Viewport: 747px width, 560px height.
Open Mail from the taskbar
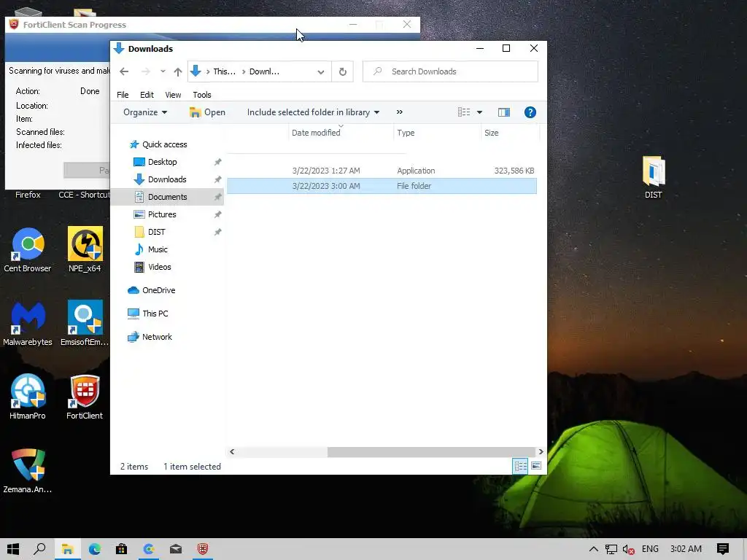[x=176, y=549]
